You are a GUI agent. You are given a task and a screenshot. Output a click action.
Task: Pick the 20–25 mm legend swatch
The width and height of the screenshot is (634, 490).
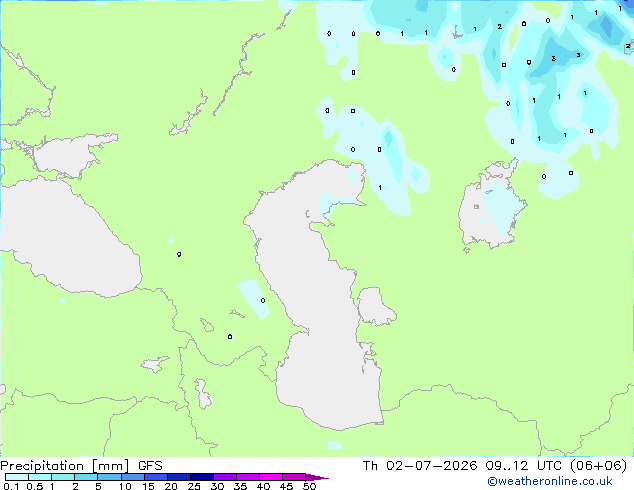pos(178,477)
